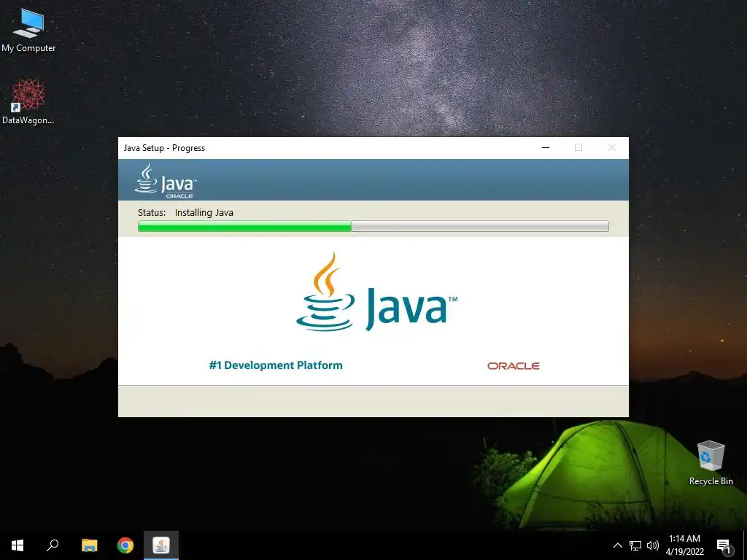Select the Recycle Bin desktop icon
747x560 pixels.
coord(711,463)
